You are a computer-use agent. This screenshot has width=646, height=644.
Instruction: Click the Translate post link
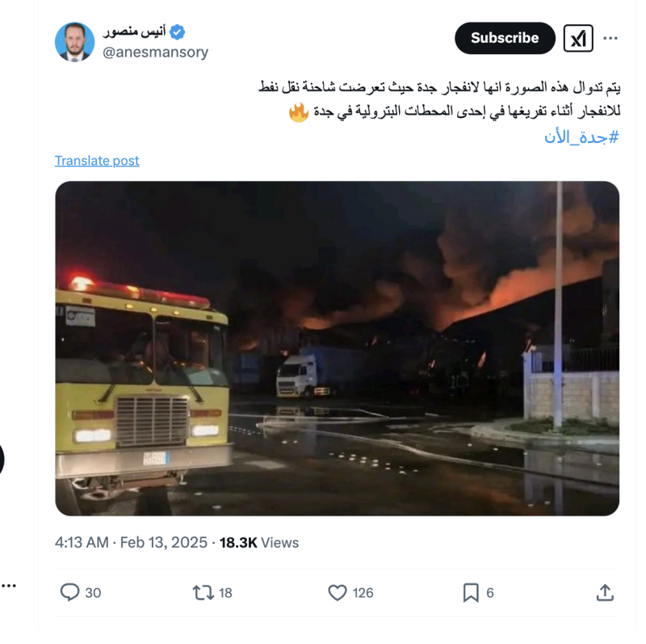tap(97, 160)
